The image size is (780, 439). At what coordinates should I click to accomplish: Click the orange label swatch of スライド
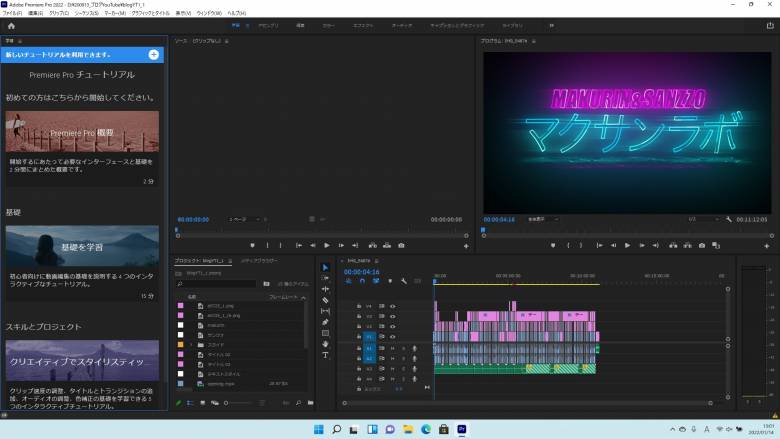point(181,345)
